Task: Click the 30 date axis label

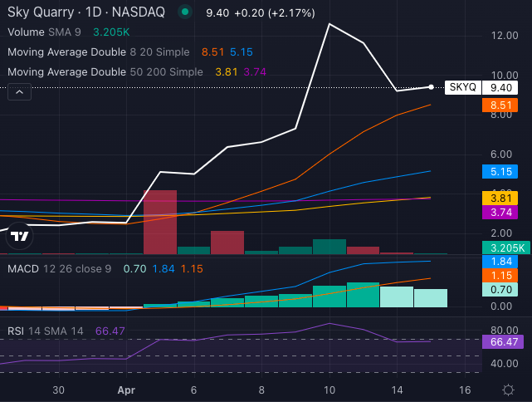Action: (59, 390)
